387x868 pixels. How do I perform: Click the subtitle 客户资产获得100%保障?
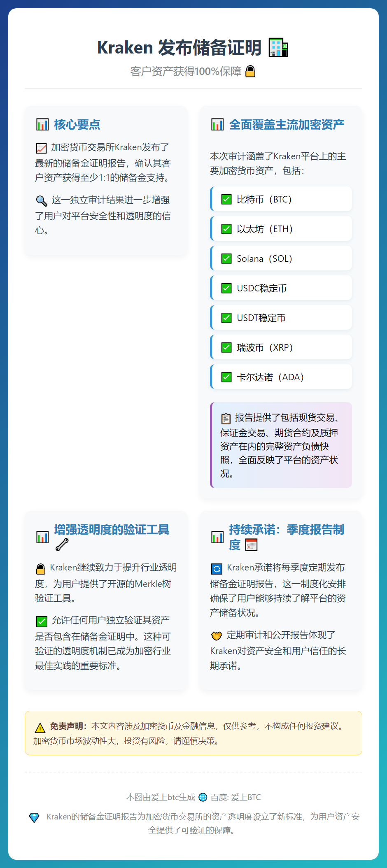tap(186, 72)
